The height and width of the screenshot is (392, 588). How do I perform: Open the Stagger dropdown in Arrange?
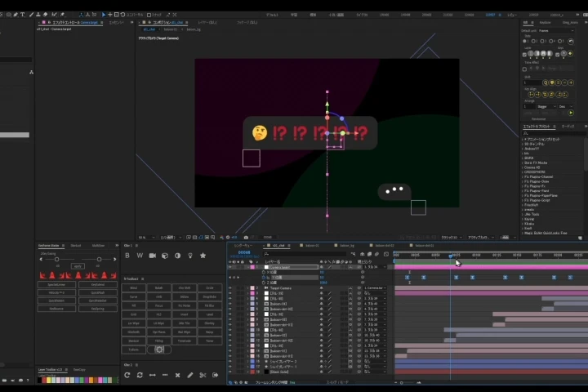[546, 106]
